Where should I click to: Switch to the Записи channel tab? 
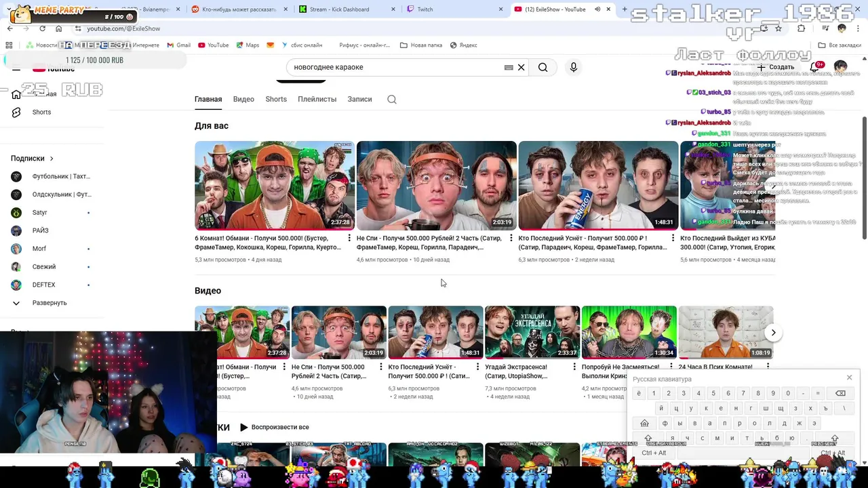(x=359, y=99)
